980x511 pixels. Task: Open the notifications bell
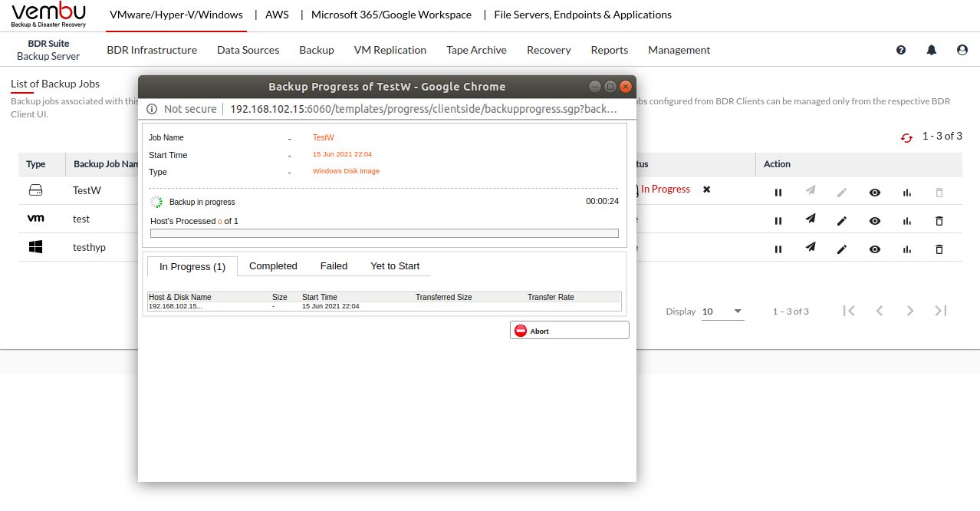coord(932,50)
